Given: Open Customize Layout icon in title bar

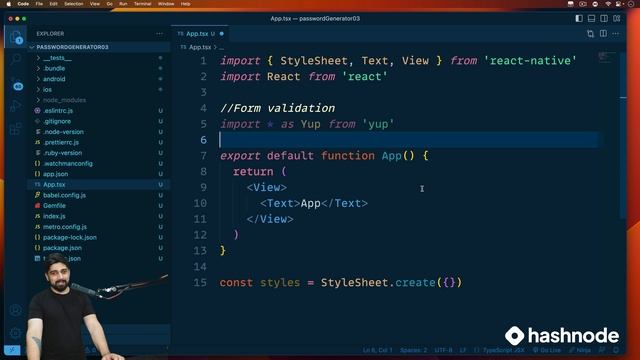Looking at the screenshot, I should point(616,18).
